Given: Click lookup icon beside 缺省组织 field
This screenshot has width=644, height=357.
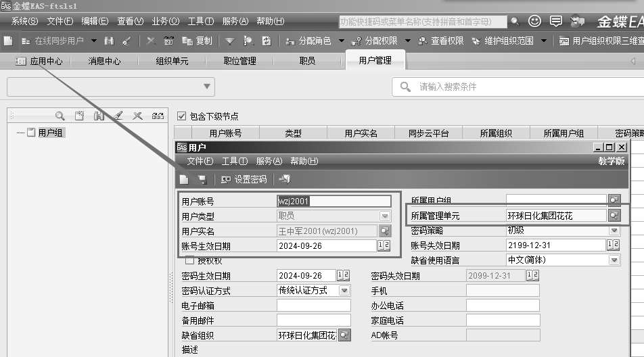Looking at the screenshot, I should [344, 335].
